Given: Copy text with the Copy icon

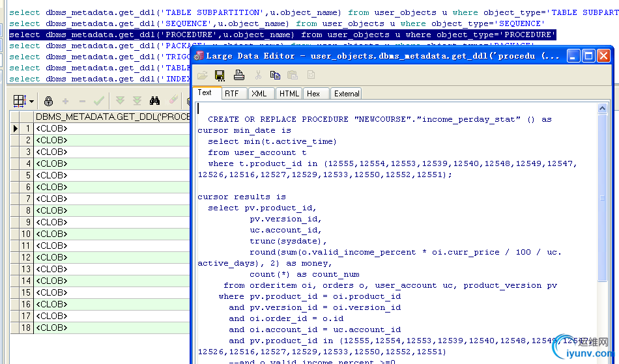Looking at the screenshot, I should (275, 75).
